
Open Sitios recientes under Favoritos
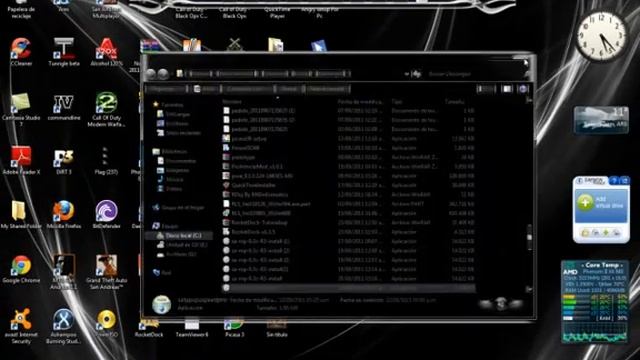click(x=179, y=133)
